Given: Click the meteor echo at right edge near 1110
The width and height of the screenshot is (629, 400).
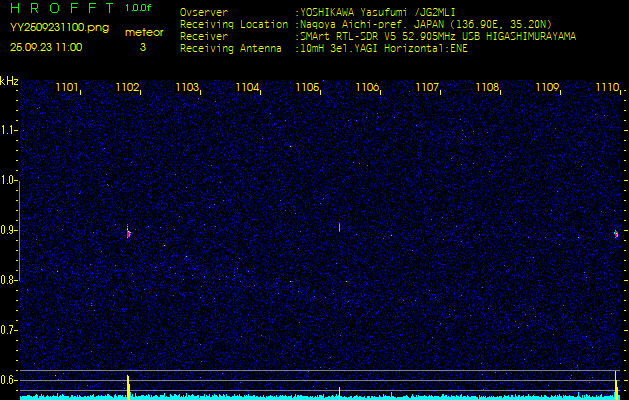Looking at the screenshot, I should click(x=616, y=233).
